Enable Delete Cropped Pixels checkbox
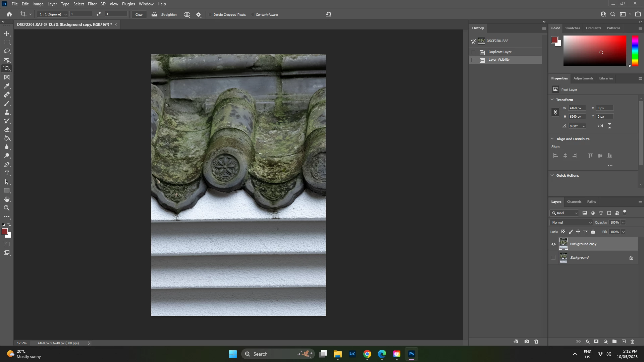This screenshot has width=644, height=362. point(211,15)
